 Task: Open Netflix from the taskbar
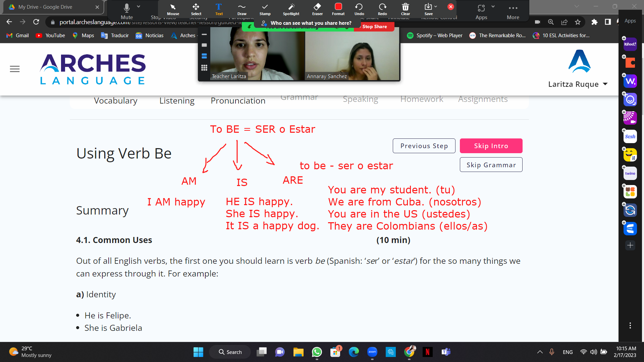pyautogui.click(x=427, y=352)
